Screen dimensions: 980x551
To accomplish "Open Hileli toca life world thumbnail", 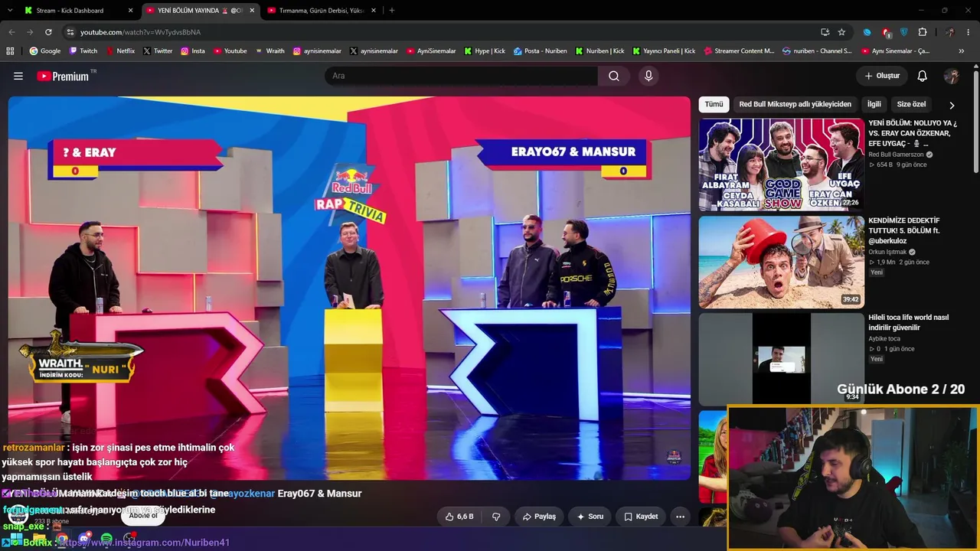I will [x=781, y=359].
